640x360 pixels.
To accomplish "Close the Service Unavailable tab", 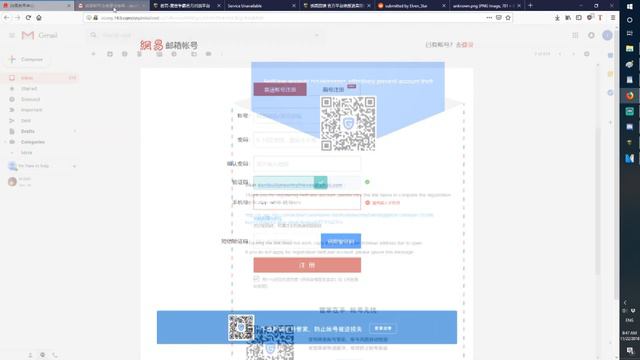I will [x=294, y=6].
